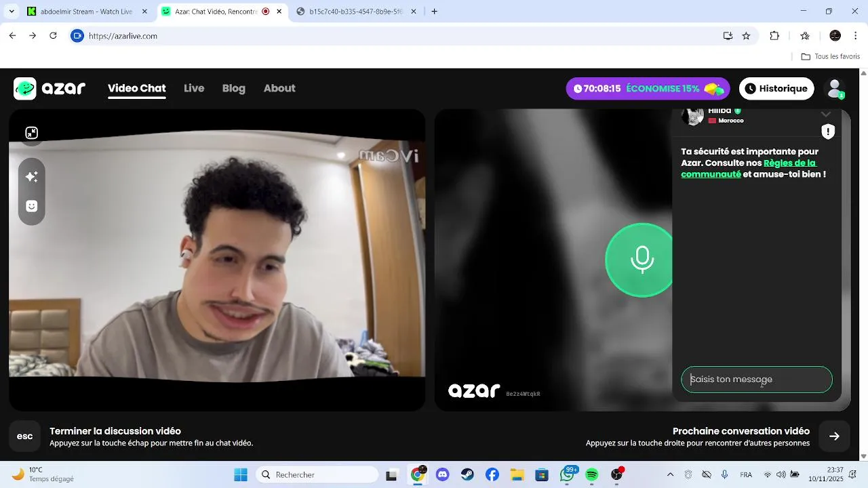The image size is (868, 488).
Task: Open the user profile avatar menu
Action: tap(835, 89)
